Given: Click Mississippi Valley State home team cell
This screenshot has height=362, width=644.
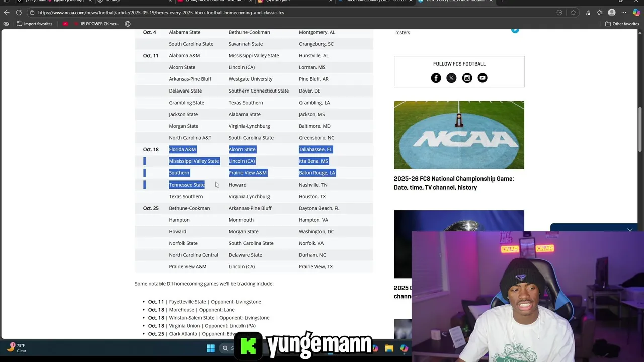Looking at the screenshot, I should [x=194, y=161].
